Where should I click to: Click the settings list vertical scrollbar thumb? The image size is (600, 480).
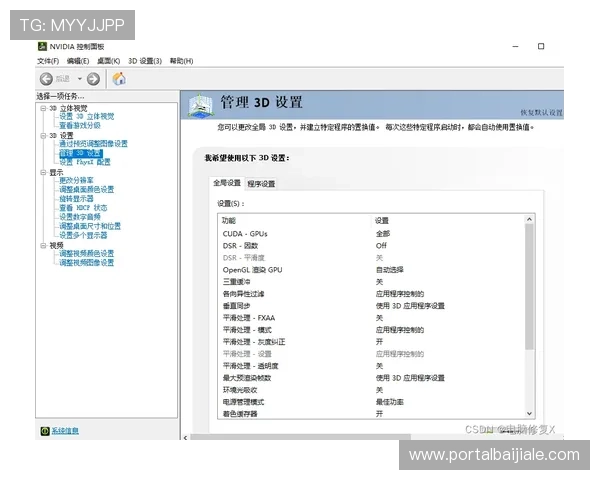coord(529,287)
